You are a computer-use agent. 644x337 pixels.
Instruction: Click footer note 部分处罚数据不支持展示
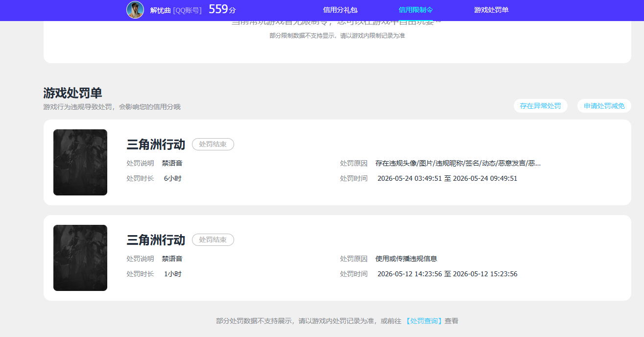click(x=337, y=321)
